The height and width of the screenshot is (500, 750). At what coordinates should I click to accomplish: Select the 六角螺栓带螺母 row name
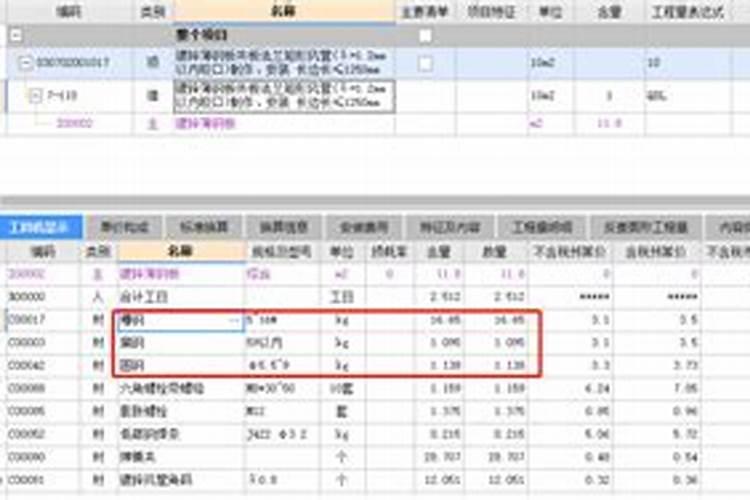coord(180,388)
